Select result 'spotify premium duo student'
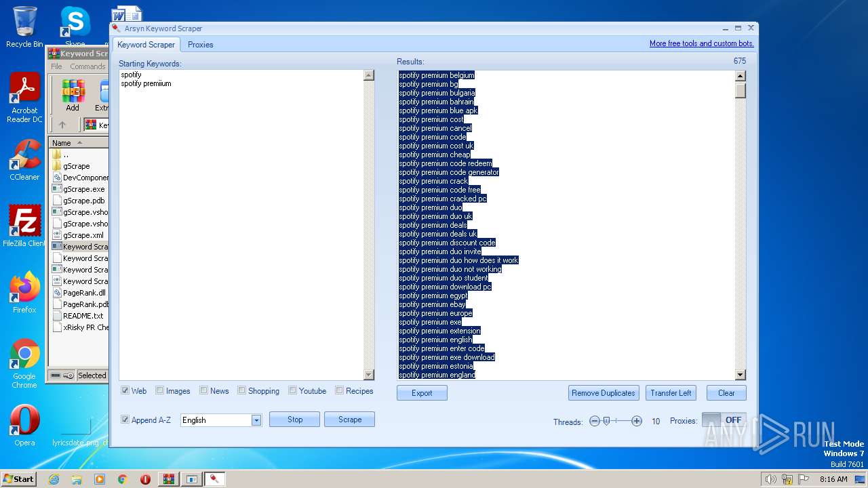Viewport: 868px width, 488px height. pyautogui.click(x=443, y=278)
